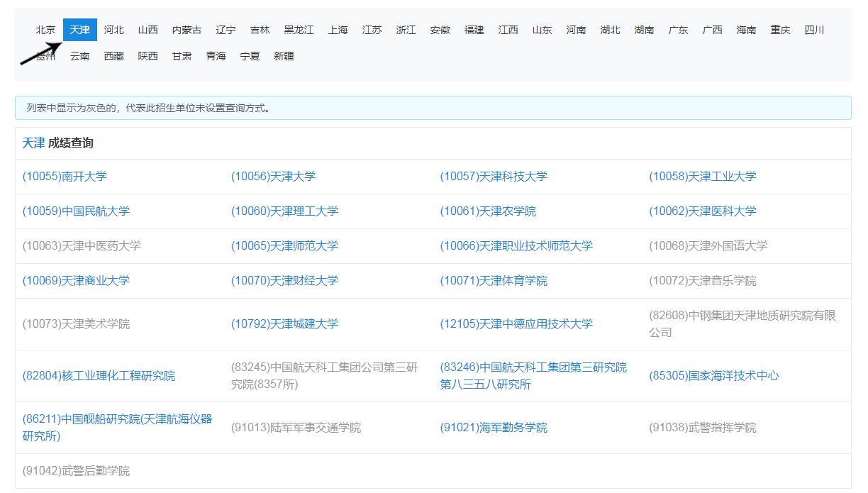The height and width of the screenshot is (493, 868).
Task: Open (85305)国家海洋技术中心 link
Action: [x=713, y=376]
